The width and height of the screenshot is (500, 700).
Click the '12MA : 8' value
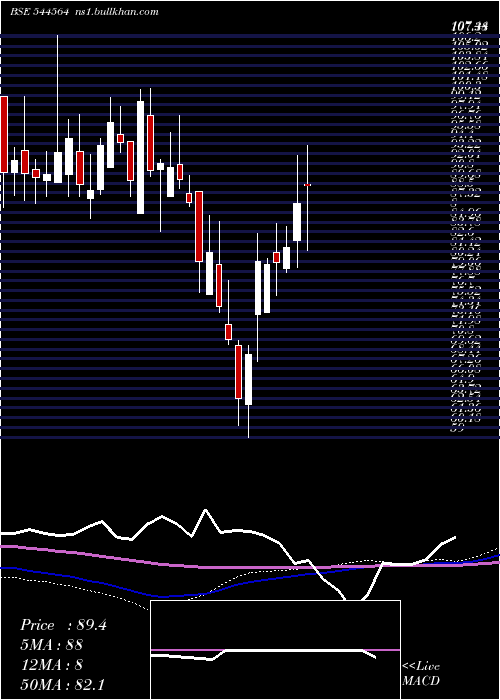coord(51,665)
